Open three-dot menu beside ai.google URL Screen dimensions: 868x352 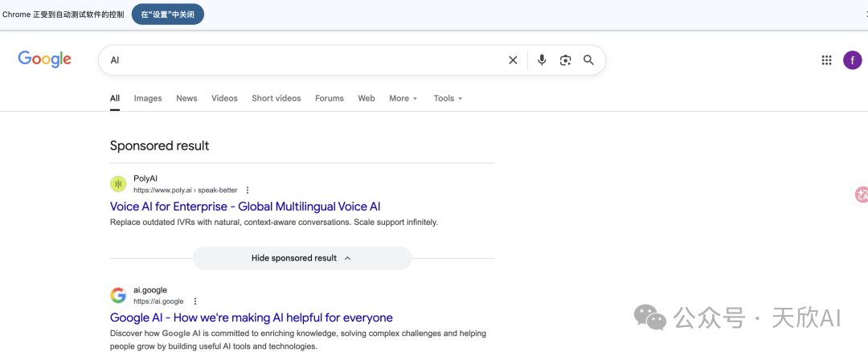click(x=194, y=301)
